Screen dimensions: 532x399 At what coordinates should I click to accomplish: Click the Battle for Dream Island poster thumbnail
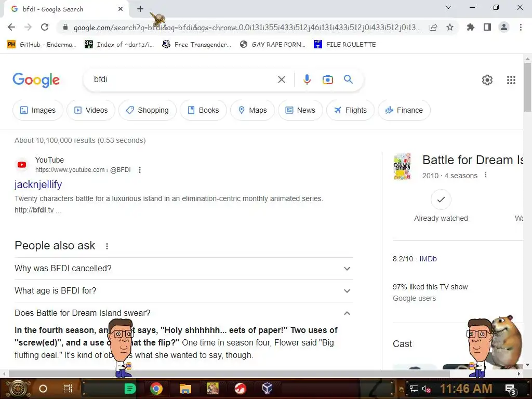403,166
